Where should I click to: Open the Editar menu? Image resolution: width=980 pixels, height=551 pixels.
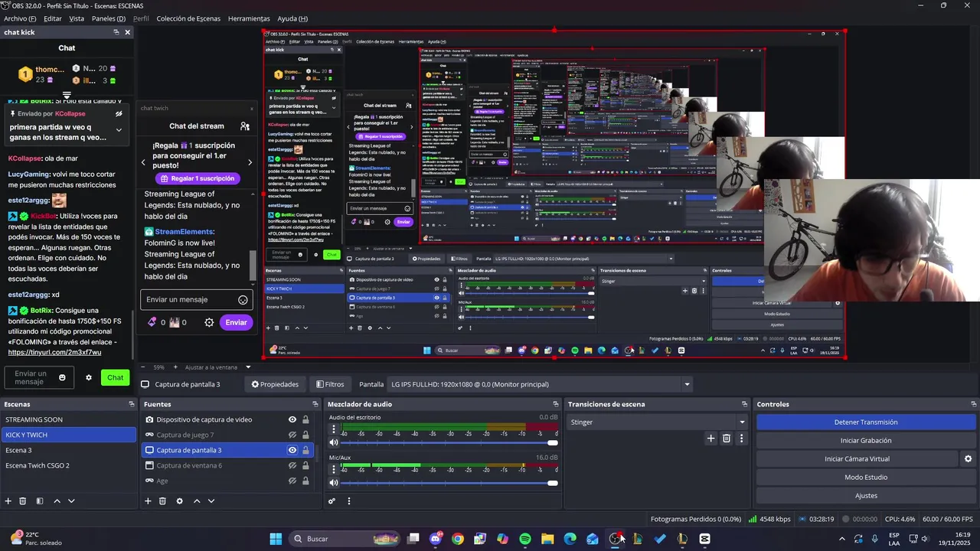(x=52, y=18)
